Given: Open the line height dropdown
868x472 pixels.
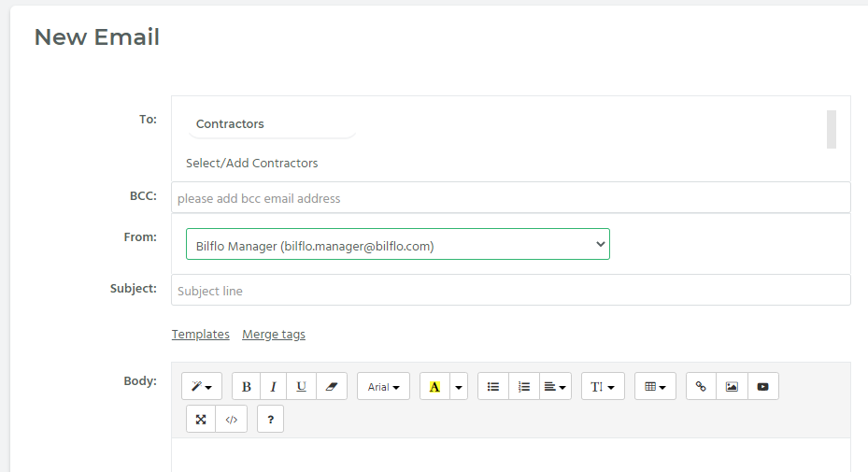Looking at the screenshot, I should [x=603, y=386].
